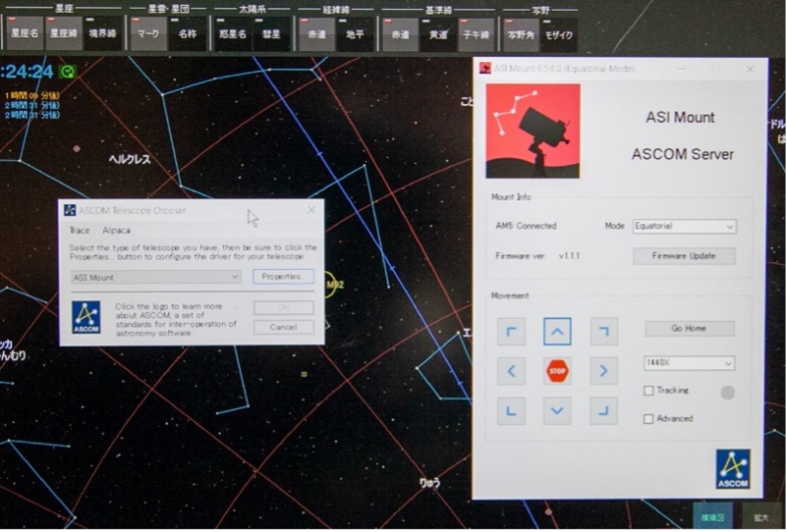Click the りゅう constellation label
This screenshot has width=787, height=532.
pyautogui.click(x=430, y=483)
